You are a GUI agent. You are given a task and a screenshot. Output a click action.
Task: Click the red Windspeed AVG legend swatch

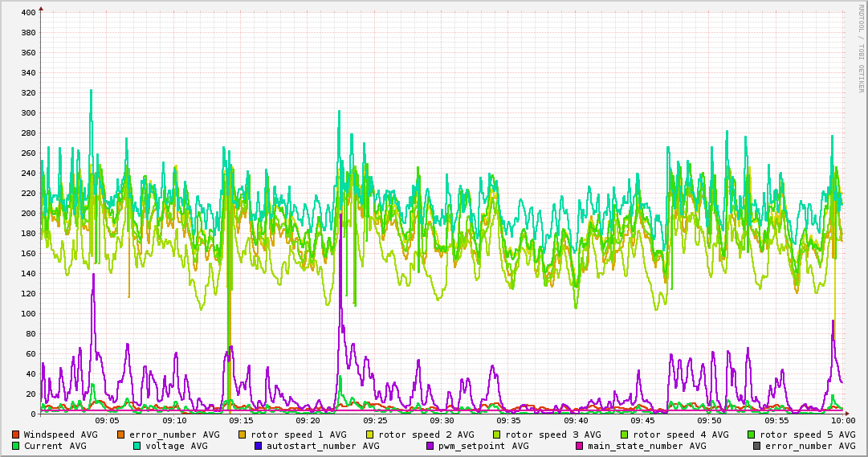click(x=15, y=435)
